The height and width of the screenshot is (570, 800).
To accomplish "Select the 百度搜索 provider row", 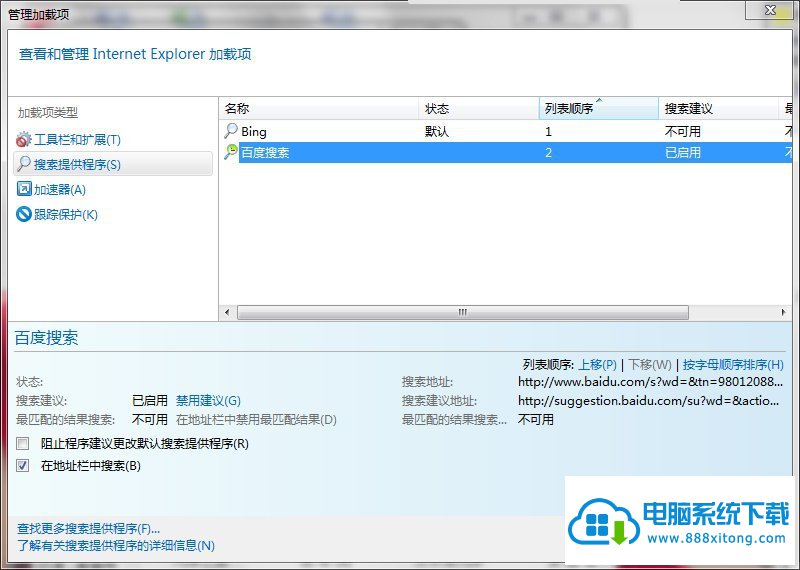I will (506, 153).
